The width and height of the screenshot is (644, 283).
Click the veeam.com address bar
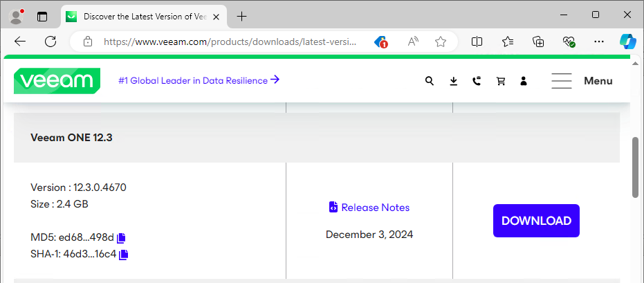click(x=230, y=42)
